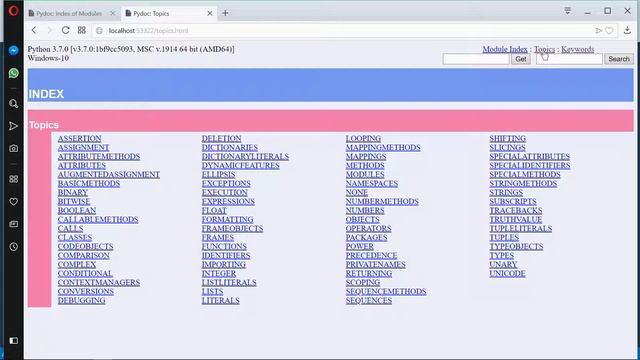Open the SHIFTING topic

[508, 139]
